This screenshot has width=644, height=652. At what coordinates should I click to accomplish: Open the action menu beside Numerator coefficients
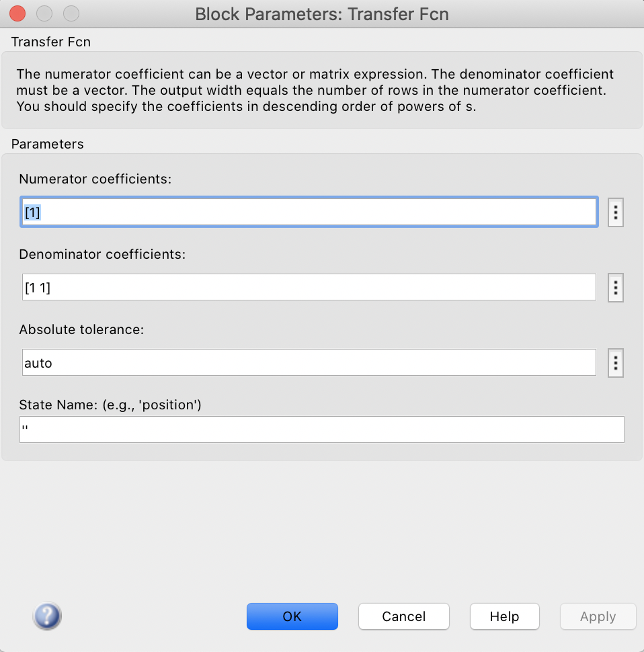[x=615, y=212]
